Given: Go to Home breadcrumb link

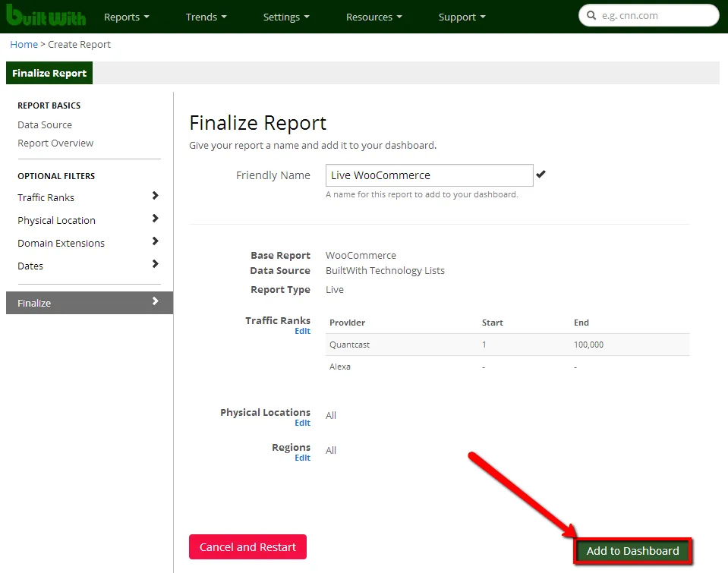Looking at the screenshot, I should click(24, 44).
